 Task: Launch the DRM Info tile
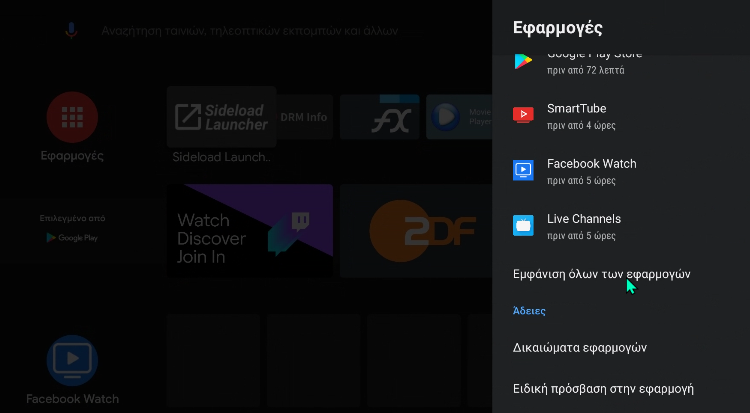304,117
